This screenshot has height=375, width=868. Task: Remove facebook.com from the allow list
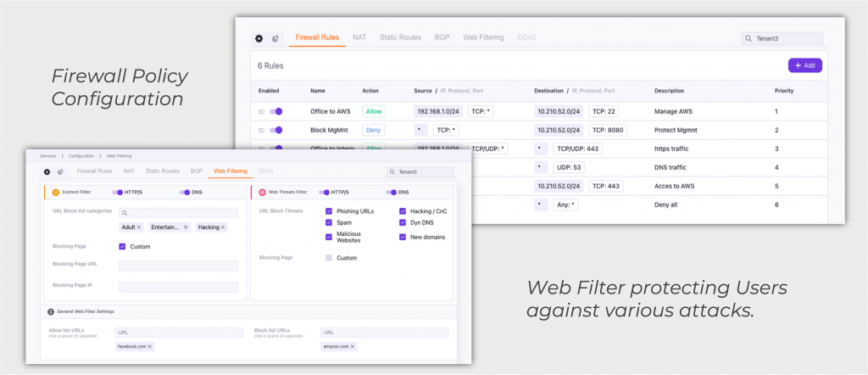coord(149,346)
